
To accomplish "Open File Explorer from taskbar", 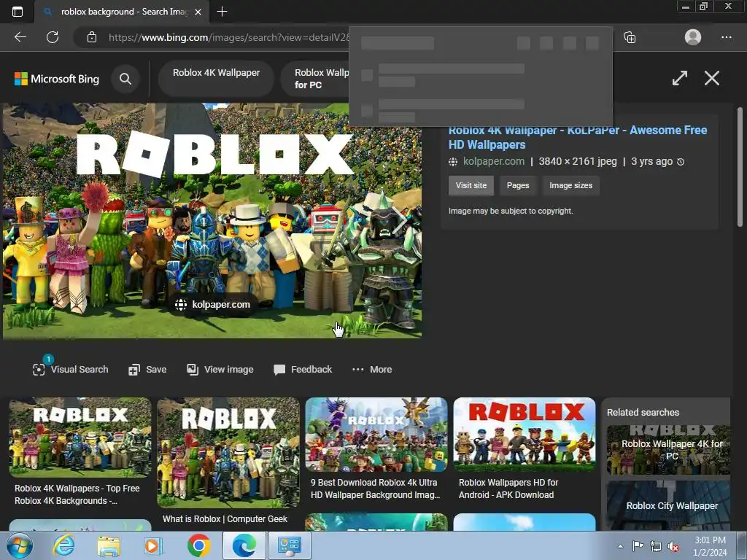I will point(109,545).
